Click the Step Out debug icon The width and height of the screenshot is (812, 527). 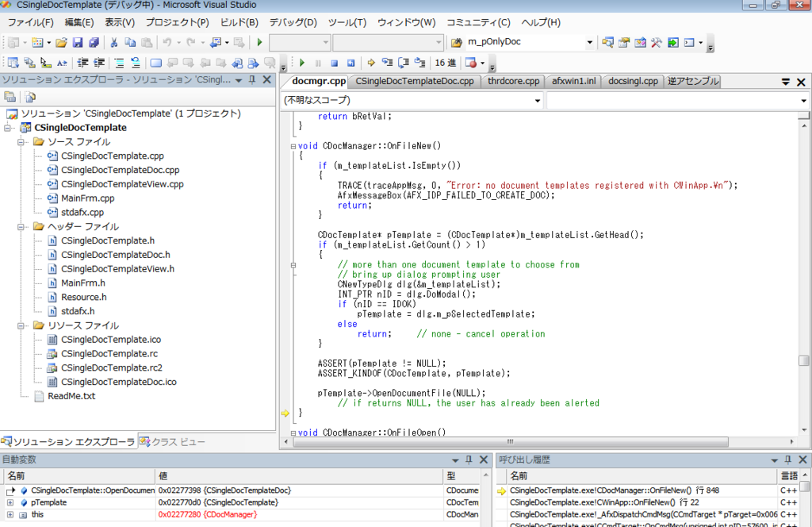[x=419, y=63]
